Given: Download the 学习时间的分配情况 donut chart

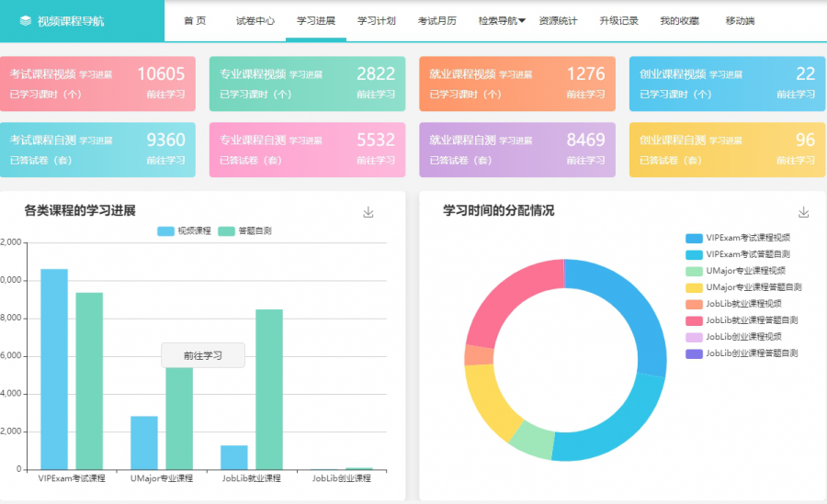Looking at the screenshot, I should coord(804,212).
